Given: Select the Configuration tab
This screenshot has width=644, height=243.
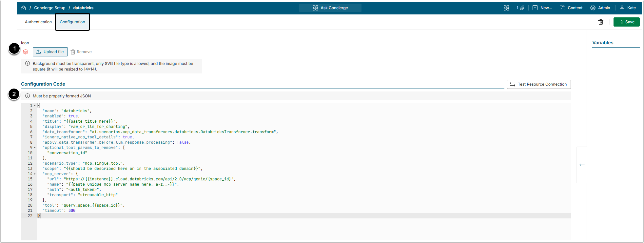Looking at the screenshot, I should pyautogui.click(x=72, y=22).
